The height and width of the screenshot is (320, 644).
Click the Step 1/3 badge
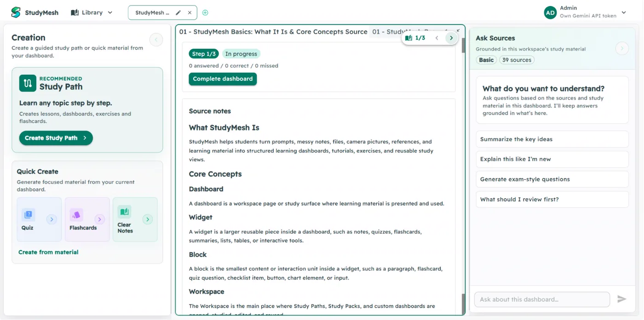point(204,54)
